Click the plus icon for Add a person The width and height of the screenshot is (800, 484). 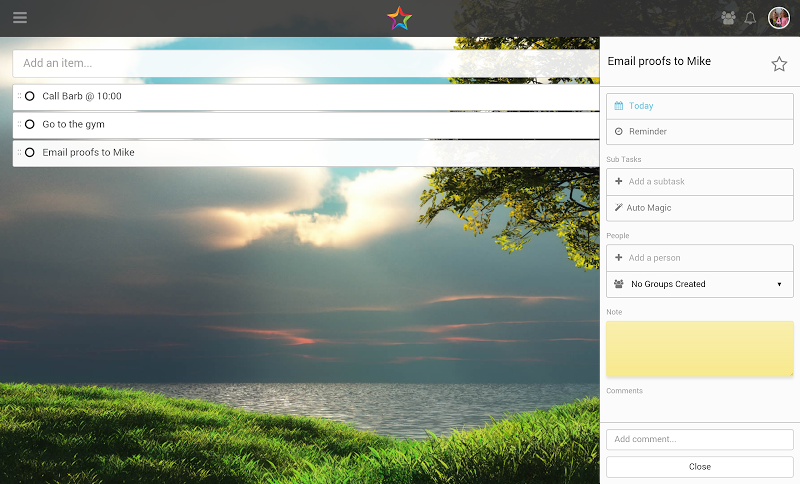pyautogui.click(x=618, y=258)
